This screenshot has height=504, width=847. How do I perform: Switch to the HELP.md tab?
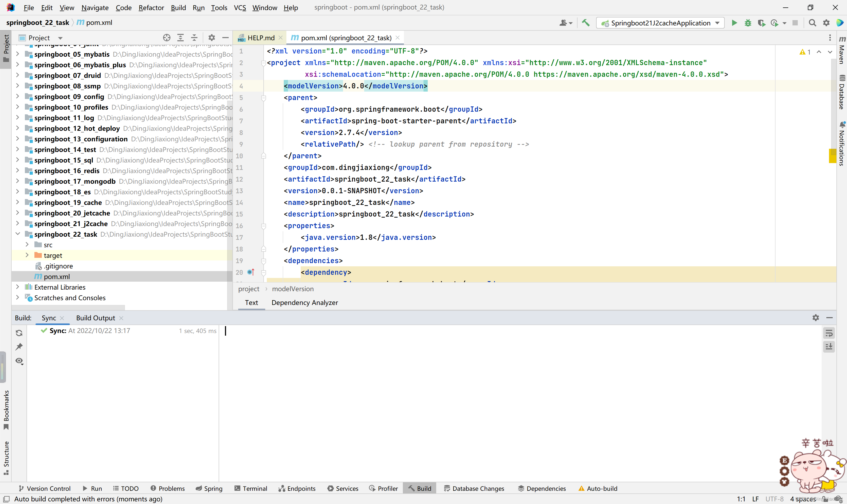pos(261,38)
